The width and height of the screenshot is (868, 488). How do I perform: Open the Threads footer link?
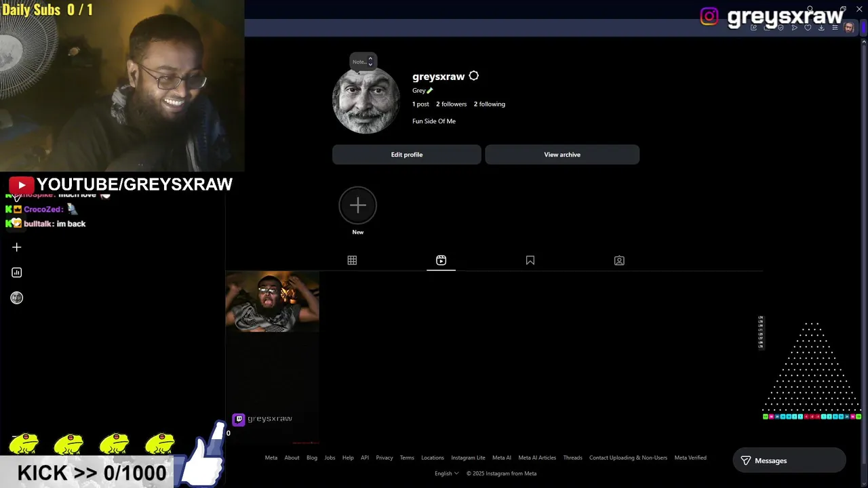click(572, 457)
